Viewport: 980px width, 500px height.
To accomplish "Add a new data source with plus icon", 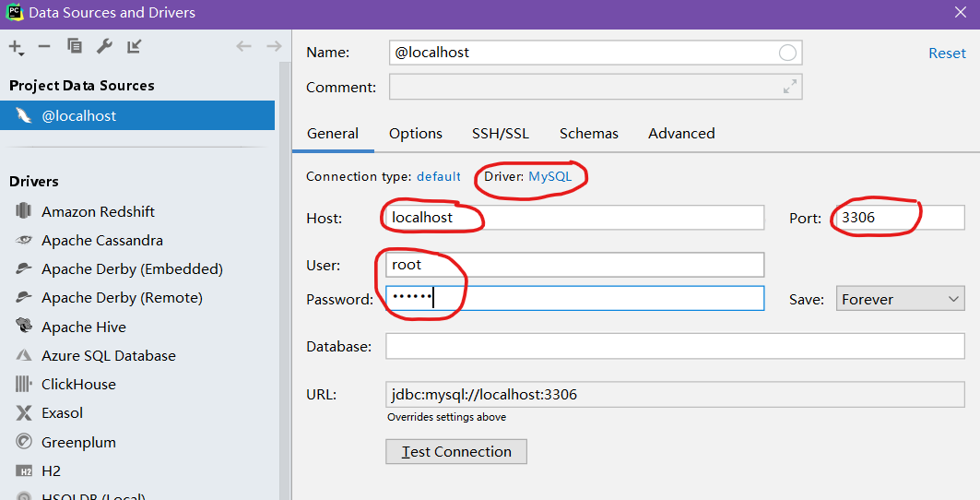I will point(17,47).
